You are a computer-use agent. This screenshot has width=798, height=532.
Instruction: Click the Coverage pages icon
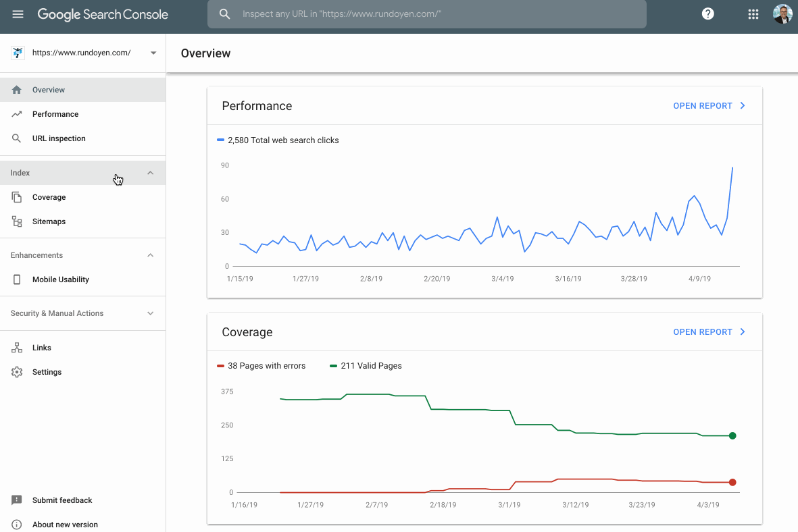(x=17, y=197)
